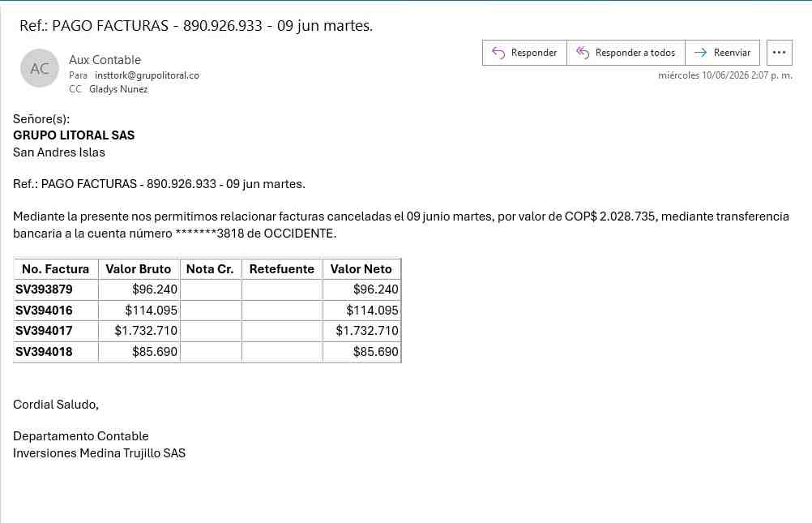This screenshot has height=523, width=812.
Task: Click the Responder a todos double-arrow icon
Action: point(583,53)
